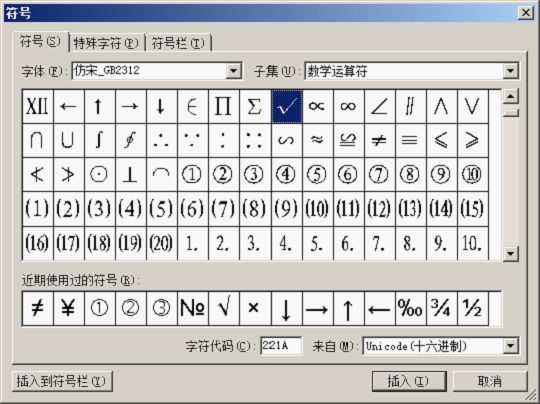The height and width of the screenshot is (404, 540).
Task: Select the not-equal sign in symbol grid
Action: click(x=380, y=141)
